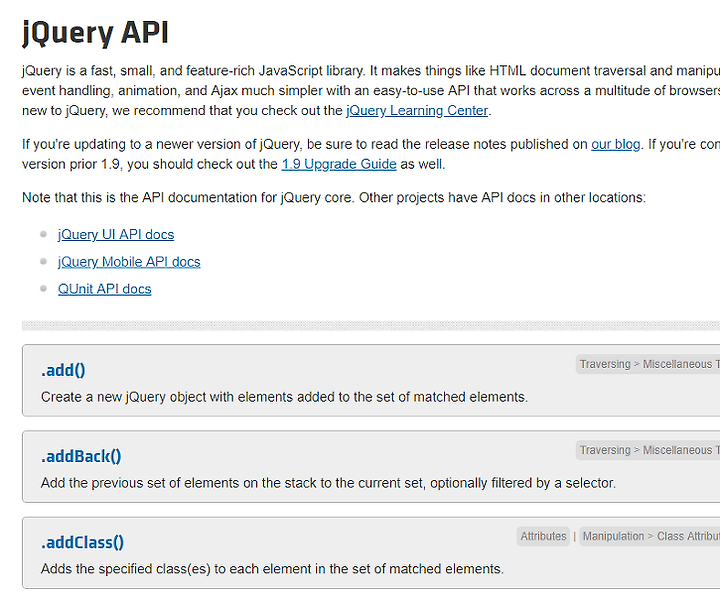
Task: Open jQuery UI API docs link
Action: [x=116, y=235]
